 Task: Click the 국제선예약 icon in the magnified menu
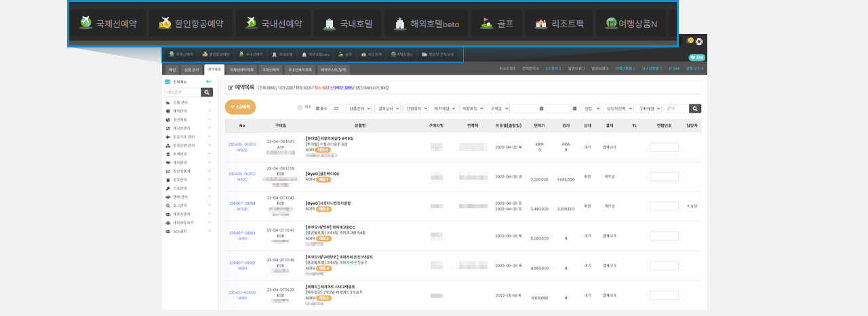[x=86, y=23]
